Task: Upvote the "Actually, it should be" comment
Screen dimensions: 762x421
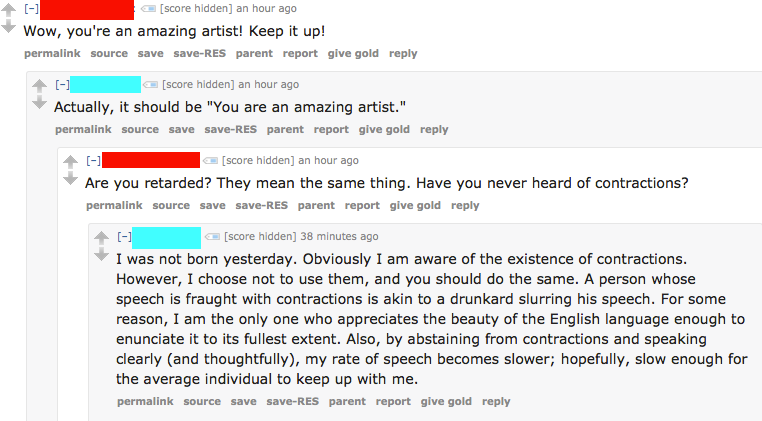Action: pos(40,86)
